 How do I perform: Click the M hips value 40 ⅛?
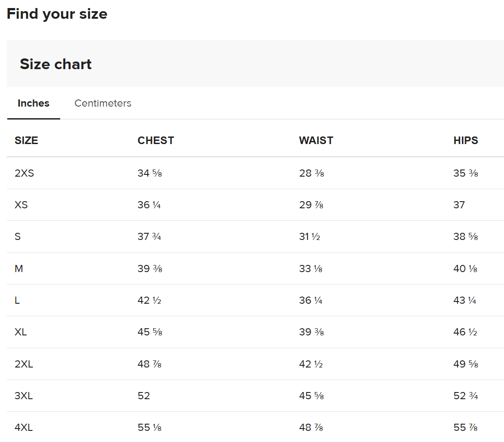coord(465,269)
